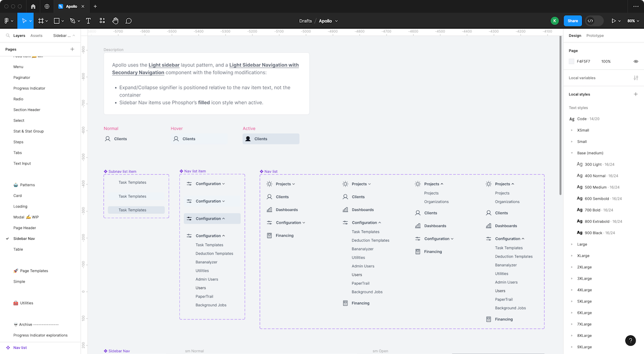Collapse the Base (medium) text style group

coord(571,153)
